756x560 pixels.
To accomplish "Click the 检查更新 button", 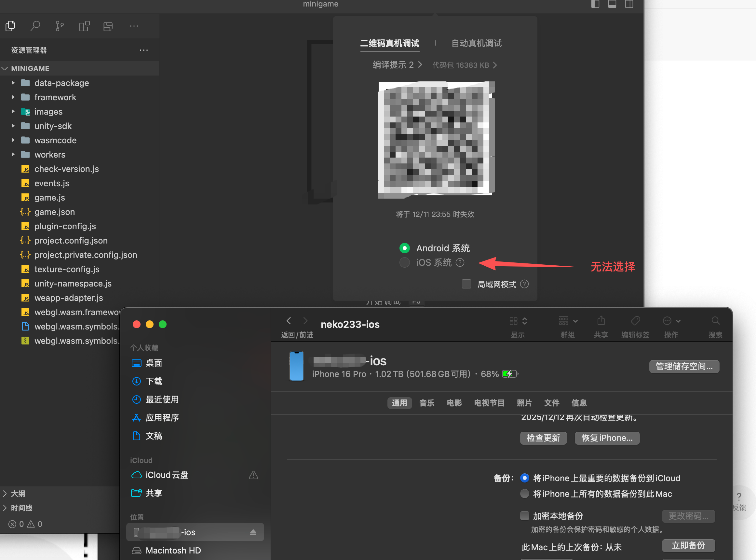I will click(x=543, y=438).
